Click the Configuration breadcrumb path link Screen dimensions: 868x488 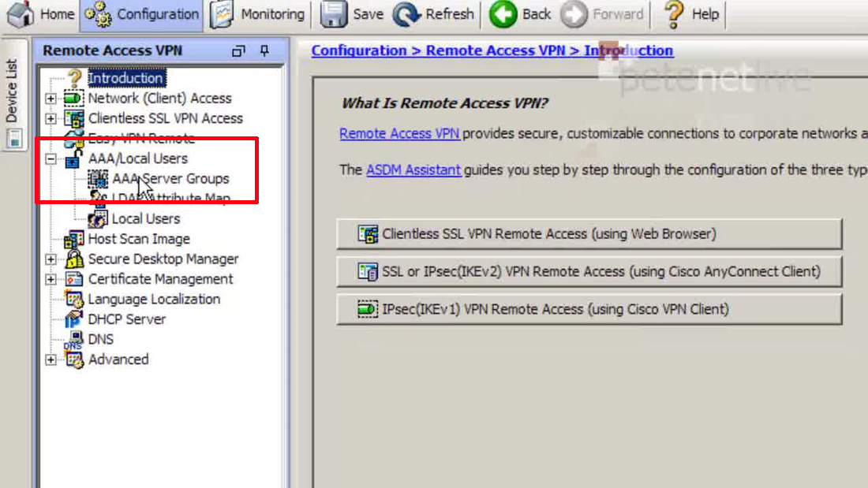(x=492, y=50)
